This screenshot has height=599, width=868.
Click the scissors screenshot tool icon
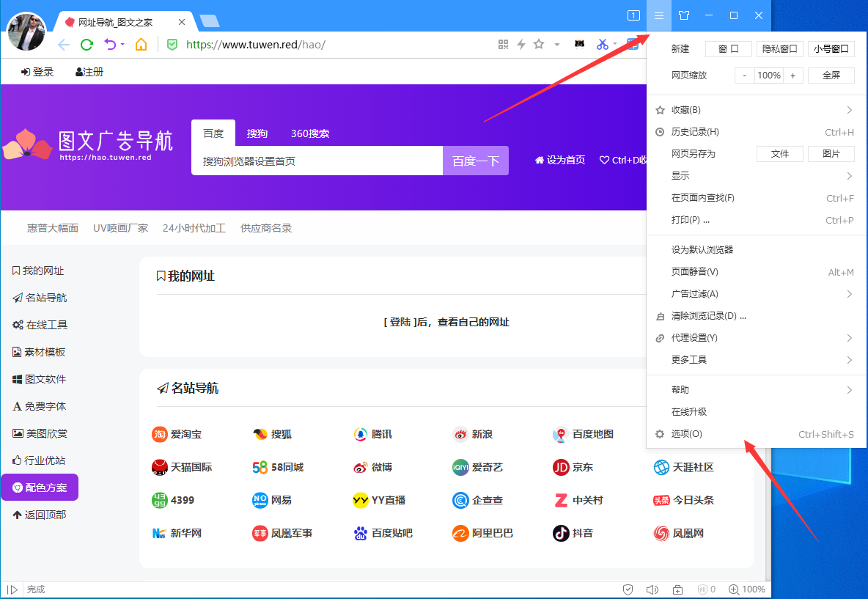603,44
